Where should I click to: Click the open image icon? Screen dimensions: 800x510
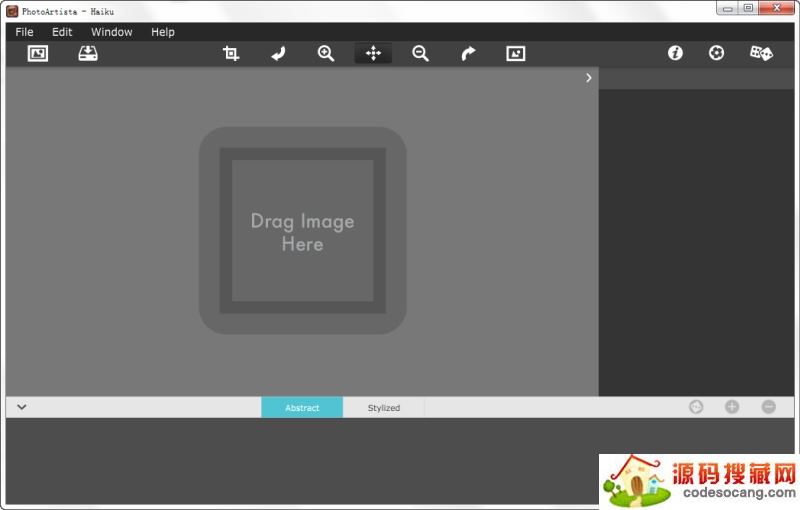pyautogui.click(x=38, y=54)
